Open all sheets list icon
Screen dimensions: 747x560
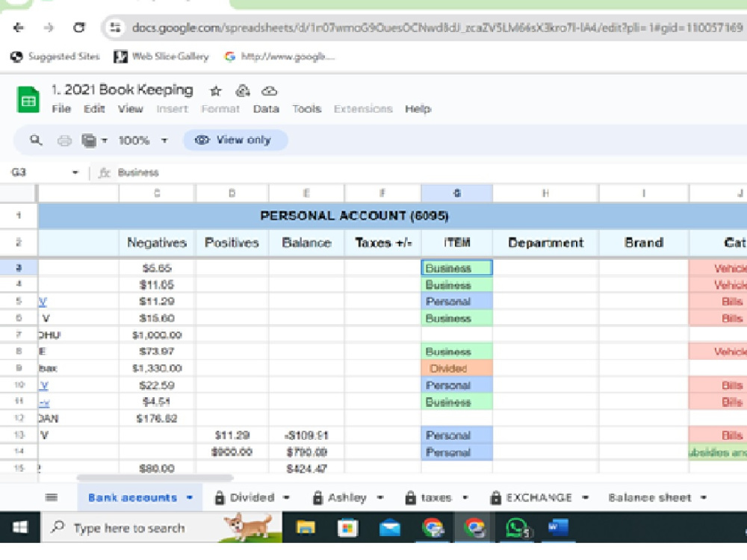[52, 497]
